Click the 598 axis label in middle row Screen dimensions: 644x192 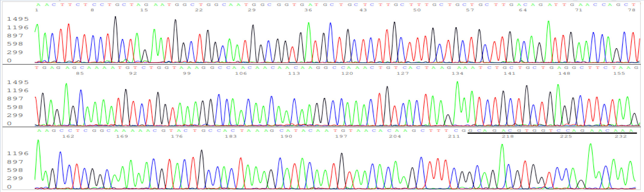point(15,107)
